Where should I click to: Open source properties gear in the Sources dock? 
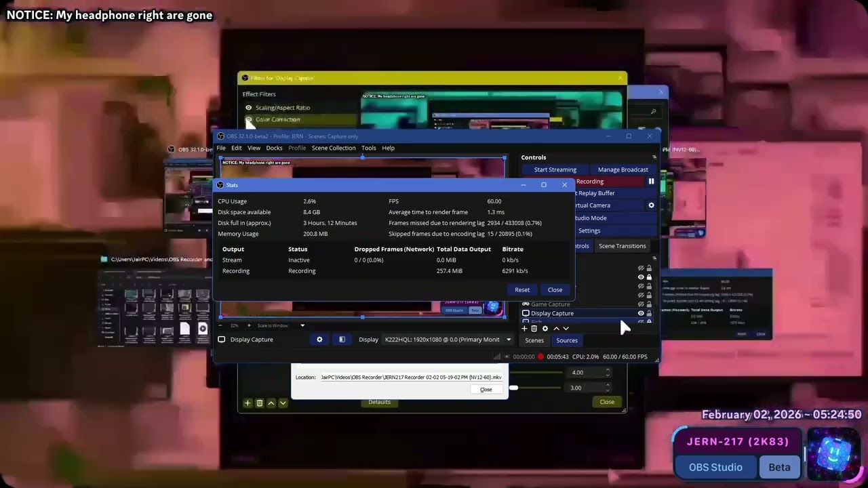pyautogui.click(x=545, y=329)
